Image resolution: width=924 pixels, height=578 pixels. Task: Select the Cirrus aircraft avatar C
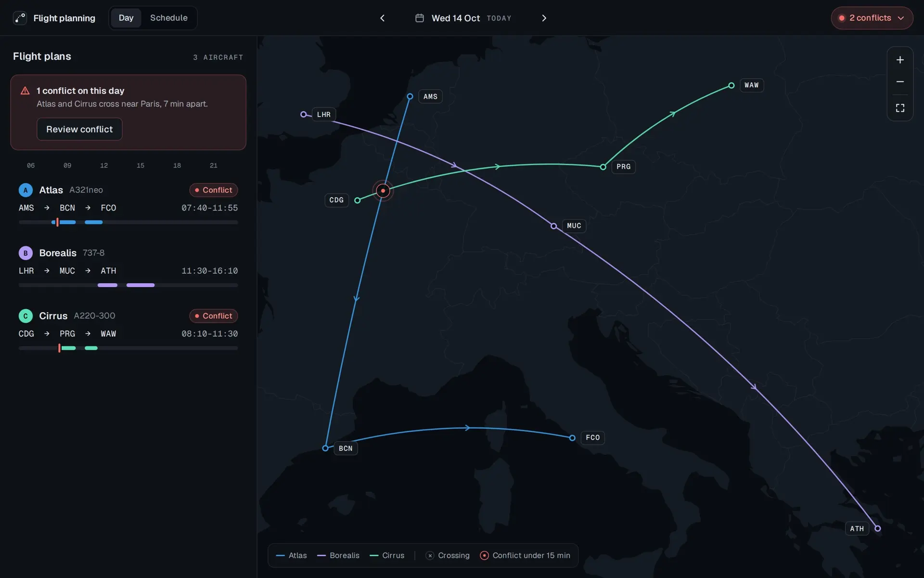click(x=26, y=316)
